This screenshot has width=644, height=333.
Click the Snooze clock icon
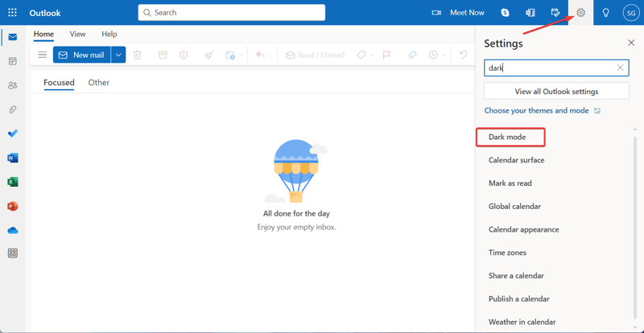click(433, 55)
